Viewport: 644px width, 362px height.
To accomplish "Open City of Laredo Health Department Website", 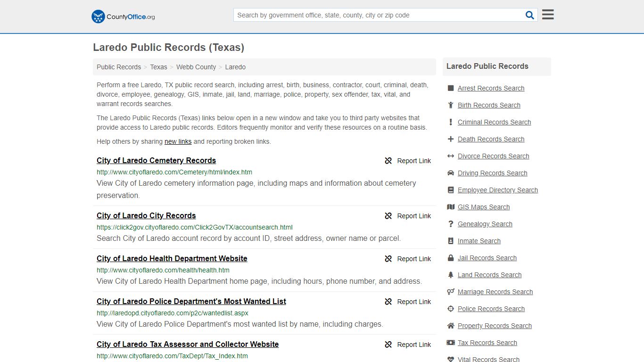I will click(x=172, y=258).
